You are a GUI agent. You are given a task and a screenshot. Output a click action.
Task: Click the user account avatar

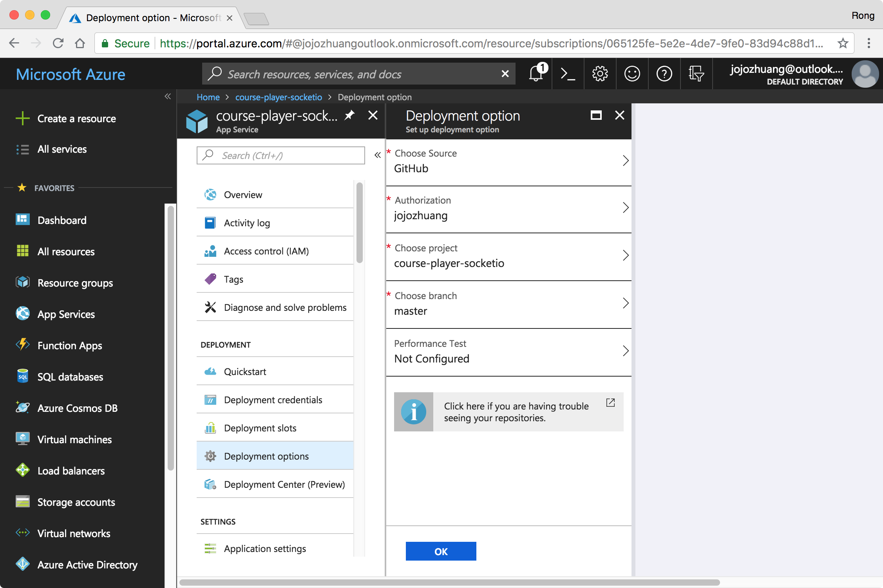865,74
